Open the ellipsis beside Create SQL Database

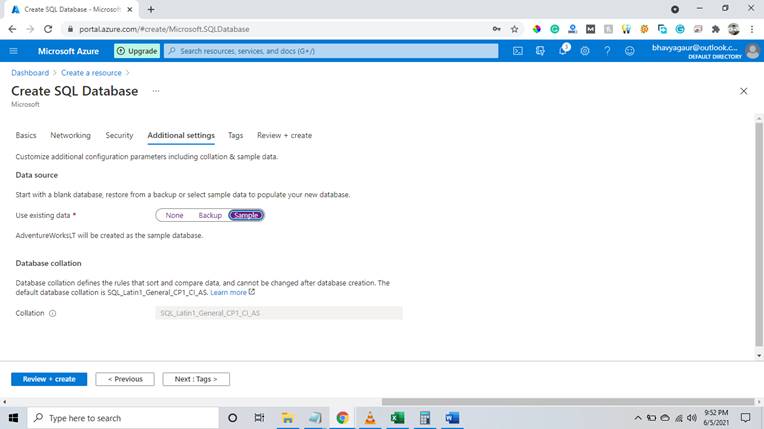coord(156,91)
